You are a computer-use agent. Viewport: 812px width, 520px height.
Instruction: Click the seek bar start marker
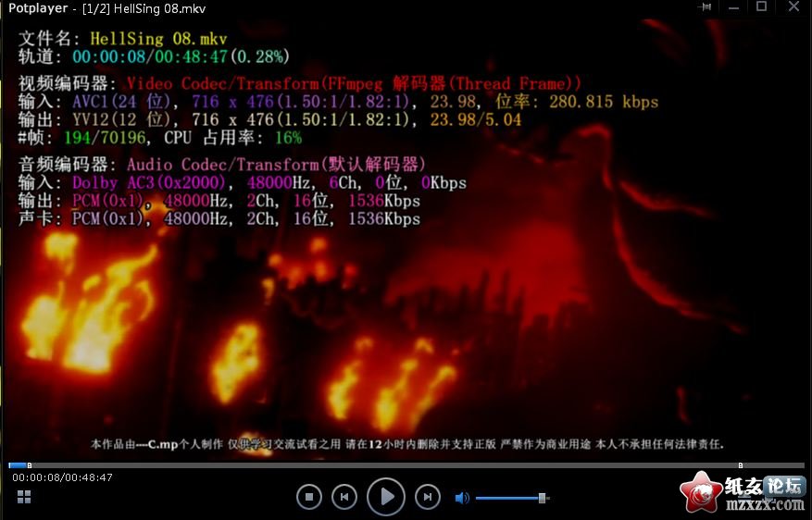(30, 465)
